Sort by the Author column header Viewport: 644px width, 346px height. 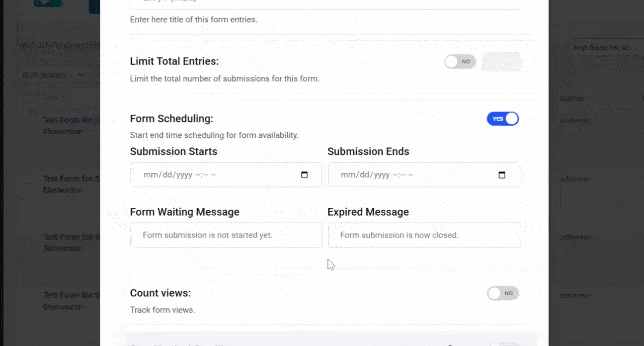click(572, 98)
